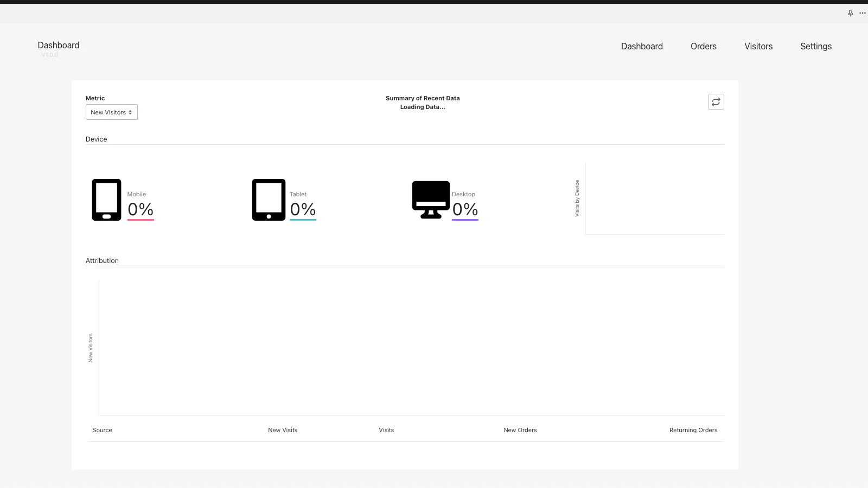
Task: Go to the Dashboard nav tab
Action: click(642, 47)
